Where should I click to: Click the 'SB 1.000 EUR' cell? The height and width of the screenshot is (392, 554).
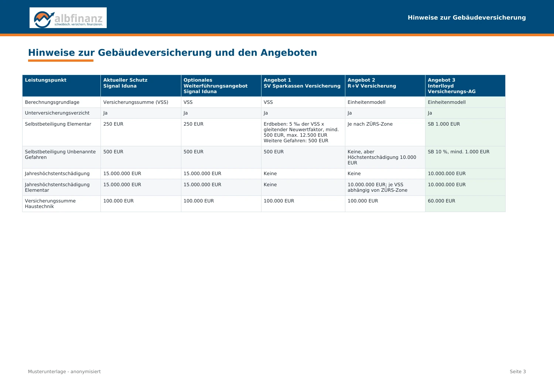click(465, 132)
